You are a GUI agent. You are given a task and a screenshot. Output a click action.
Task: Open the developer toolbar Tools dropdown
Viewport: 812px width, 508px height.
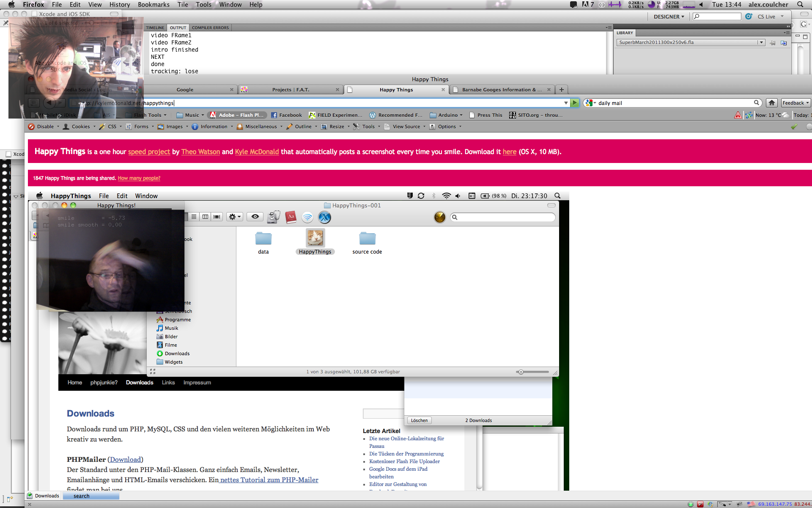click(x=367, y=127)
